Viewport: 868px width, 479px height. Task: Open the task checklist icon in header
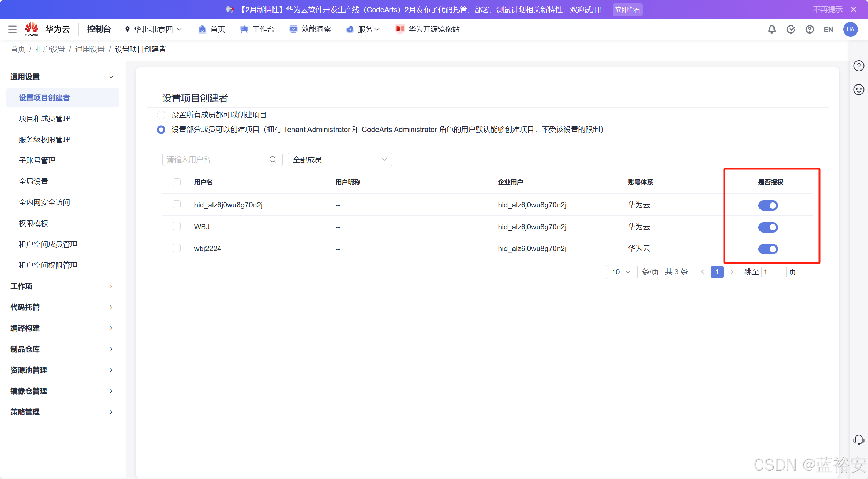pos(791,29)
